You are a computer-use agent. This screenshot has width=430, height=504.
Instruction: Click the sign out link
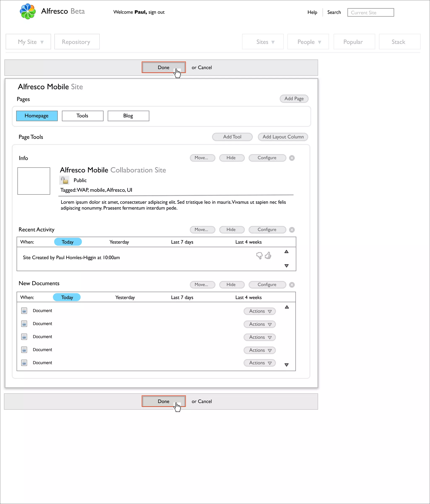click(156, 12)
